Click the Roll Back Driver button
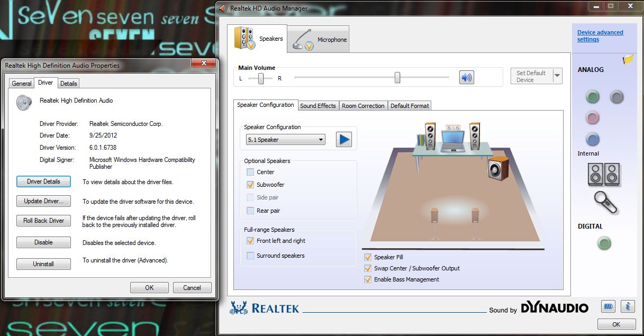Image resolution: width=644 pixels, height=336 pixels. [43, 221]
